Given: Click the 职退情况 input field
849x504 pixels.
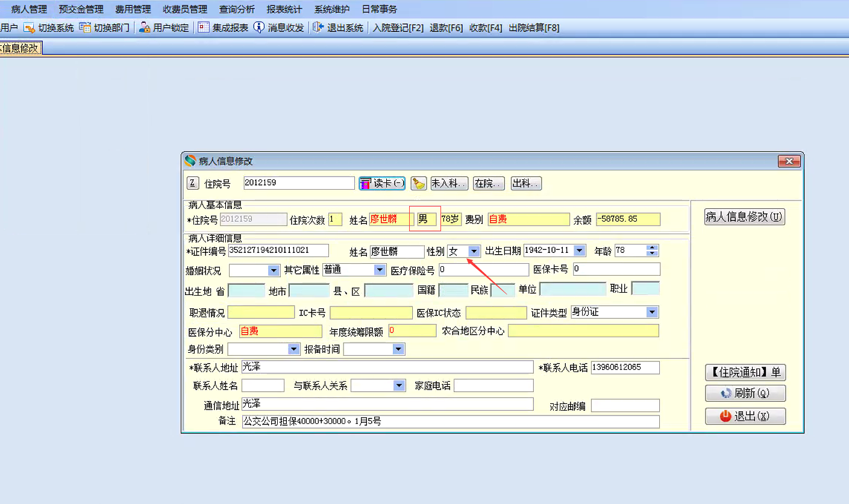Looking at the screenshot, I should [x=261, y=313].
